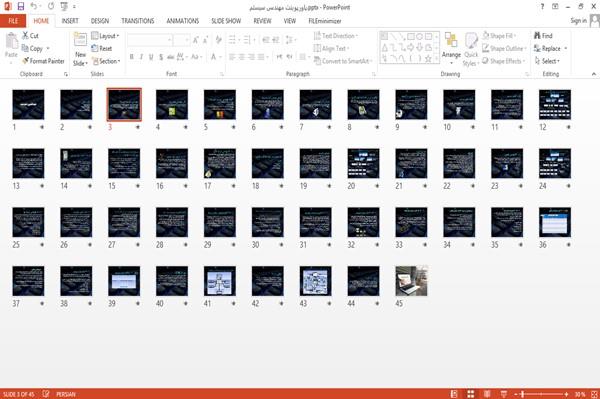Click the transition star under slide 24
This screenshot has height=399, width=600.
point(569,186)
